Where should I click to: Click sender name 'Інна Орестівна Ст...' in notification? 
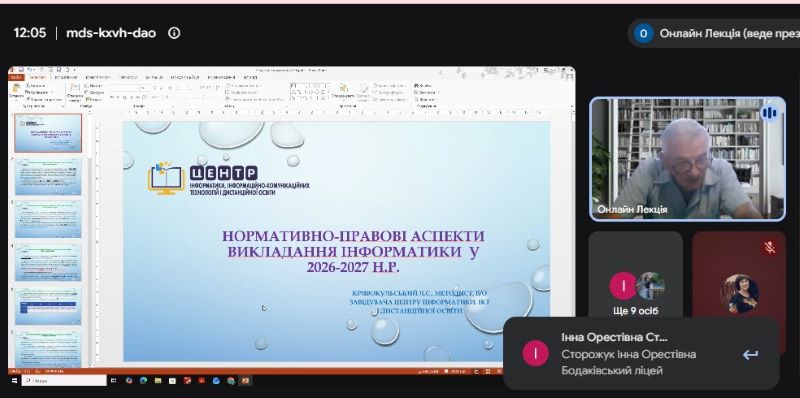pos(614,337)
